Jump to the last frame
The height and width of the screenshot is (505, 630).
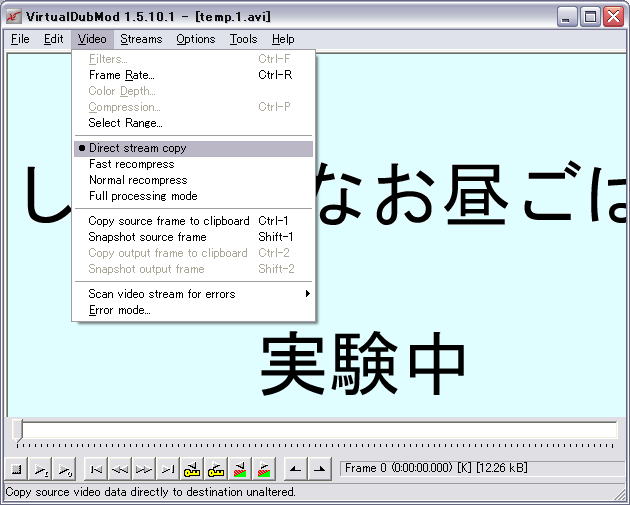168,469
